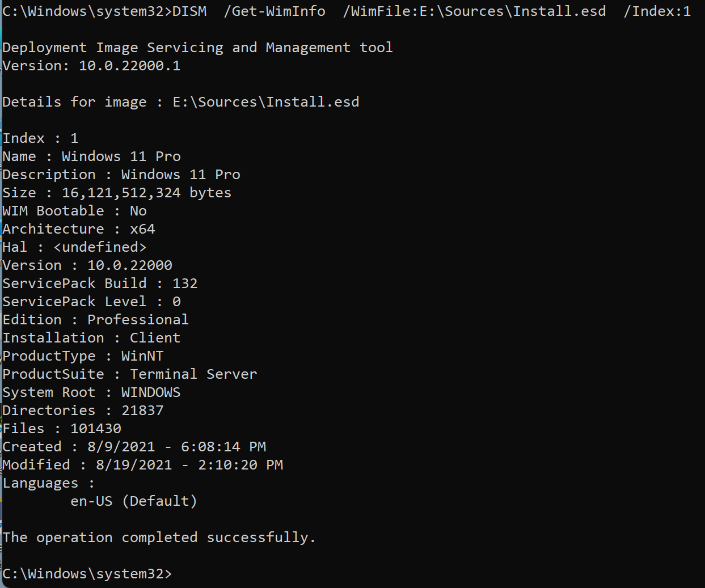This screenshot has width=705, height=588.
Task: Click the bottom C:\Windows\system32> prompt
Action: coord(87,574)
